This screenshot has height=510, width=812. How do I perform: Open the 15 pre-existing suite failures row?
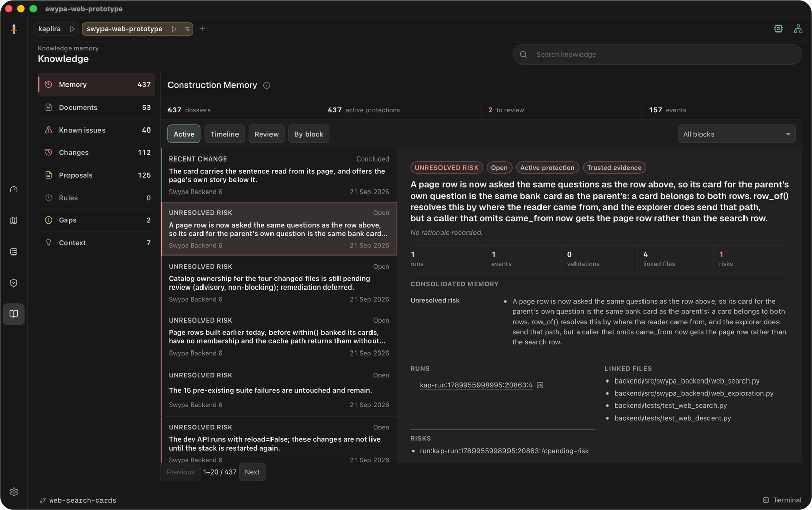[279, 390]
